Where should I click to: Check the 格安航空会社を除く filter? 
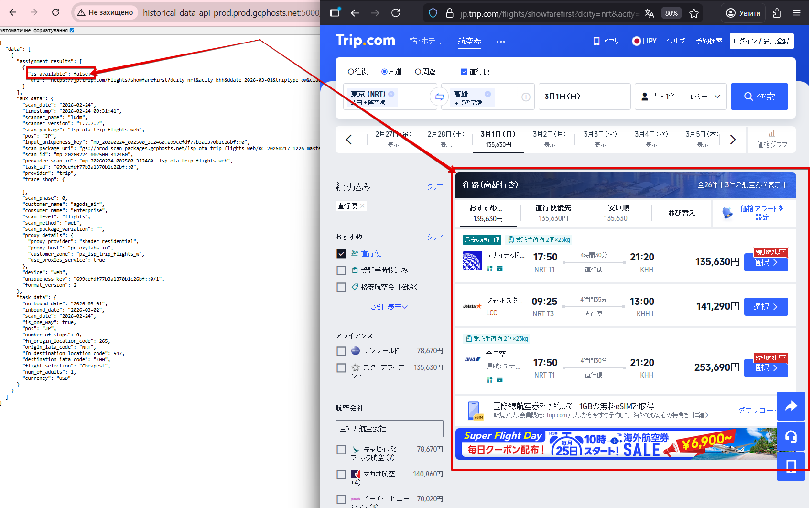click(x=341, y=287)
